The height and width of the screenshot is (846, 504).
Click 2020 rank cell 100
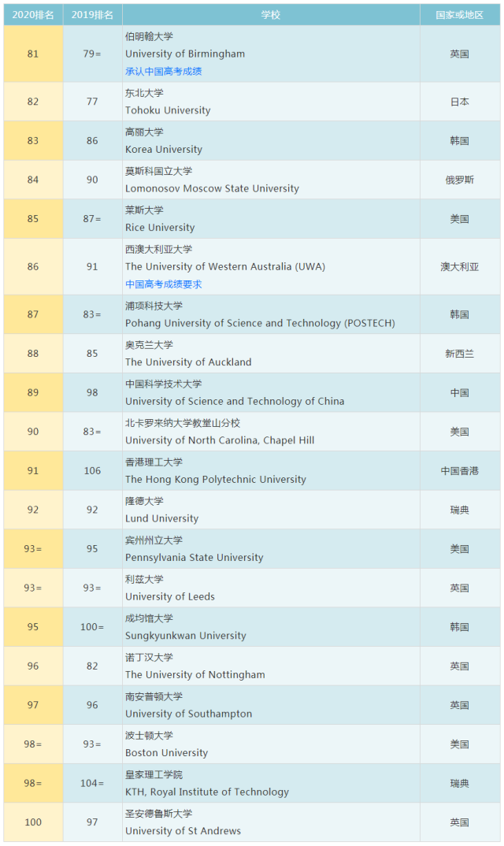(33, 822)
